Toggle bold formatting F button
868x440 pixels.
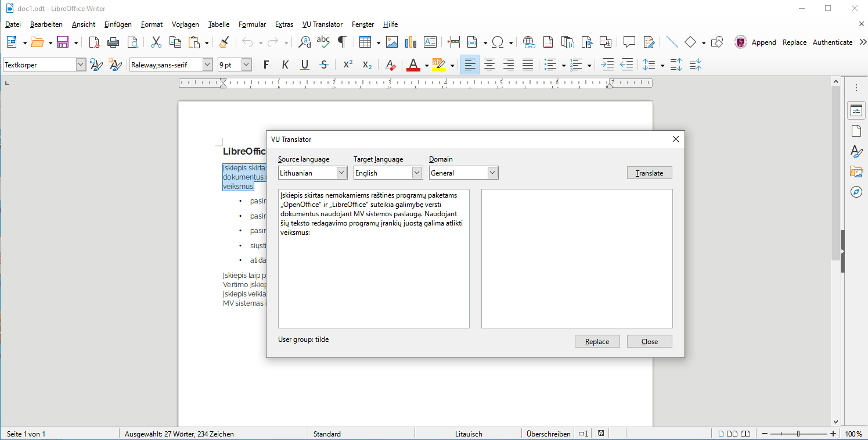(266, 65)
